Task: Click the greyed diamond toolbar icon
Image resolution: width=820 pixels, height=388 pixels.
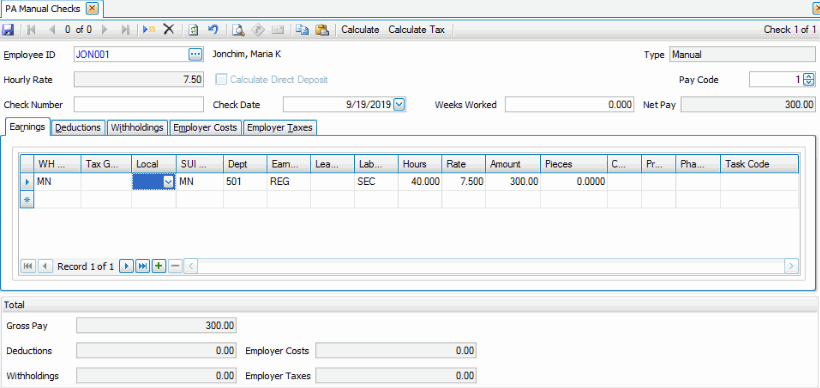Action: pyautogui.click(x=257, y=30)
